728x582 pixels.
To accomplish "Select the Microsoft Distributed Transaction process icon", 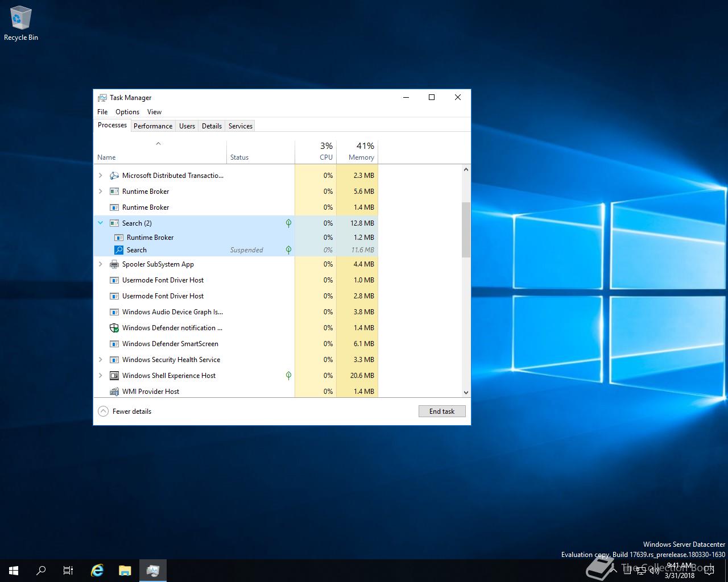I will tap(114, 176).
